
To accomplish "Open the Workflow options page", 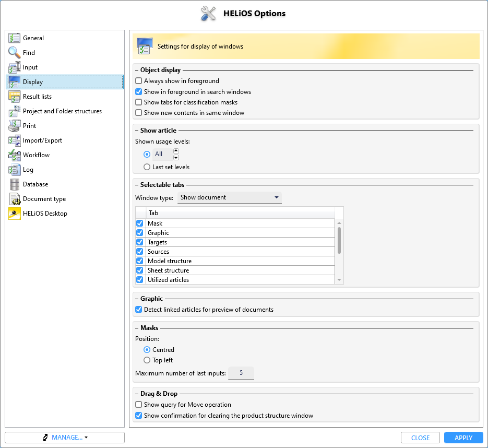I will point(65,155).
